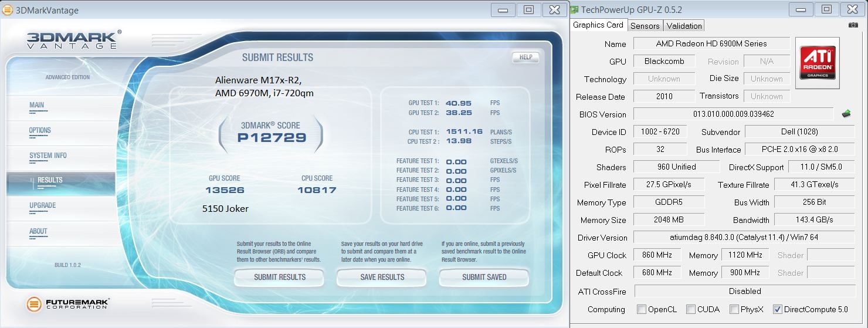Image resolution: width=868 pixels, height=328 pixels.
Task: Click the SAVE RESULTS button
Action: [x=382, y=278]
